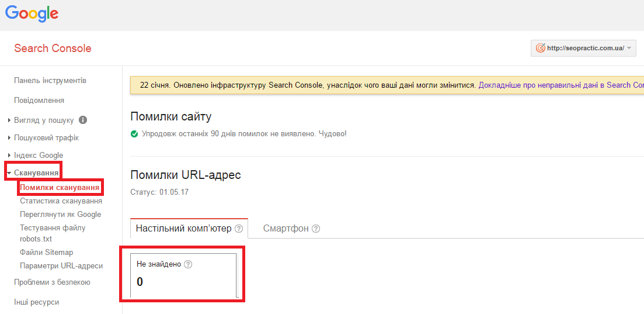This screenshot has height=314, width=644.
Task: Click the help icon next to Не знайдено
Action: (188, 264)
